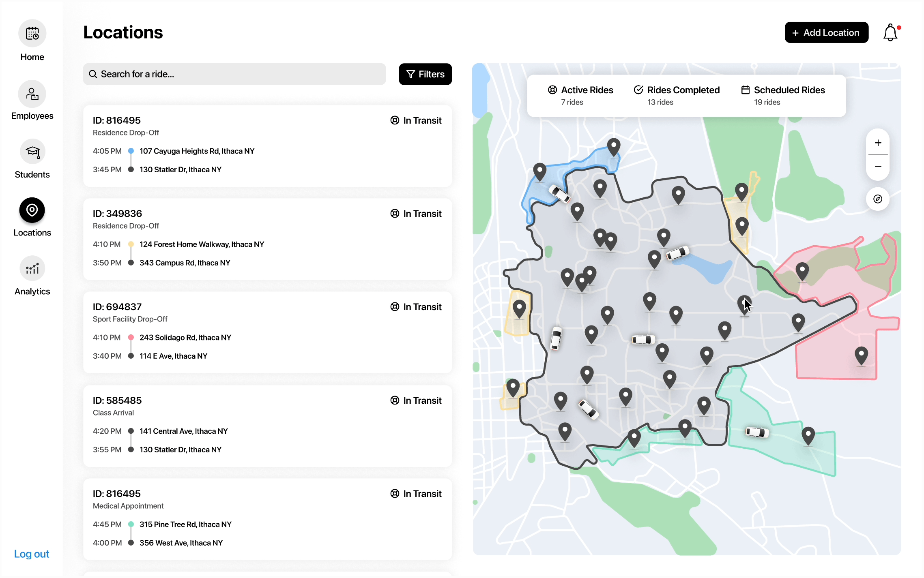
Task: Click "Sport Facility Drop-Off" text
Action: (130, 319)
